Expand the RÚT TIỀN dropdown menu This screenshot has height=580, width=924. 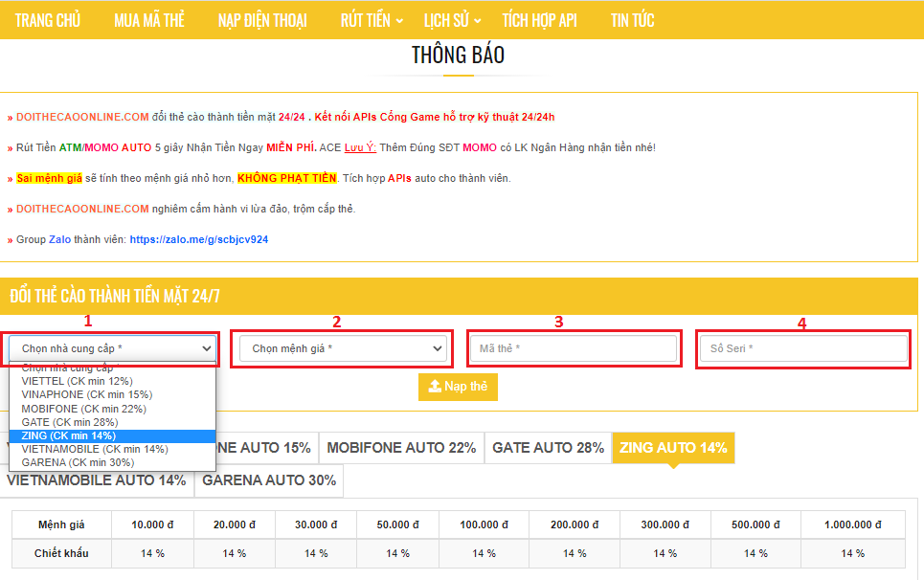pyautogui.click(x=372, y=20)
